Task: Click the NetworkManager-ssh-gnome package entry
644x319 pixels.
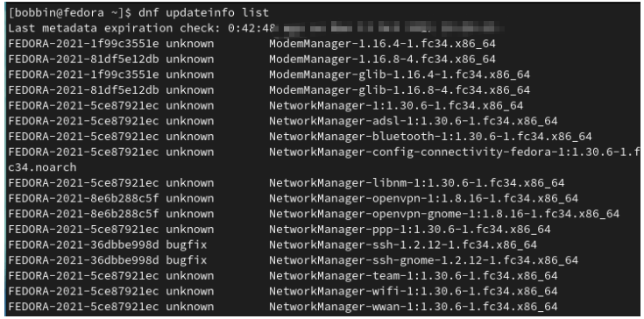Action: 423,260
